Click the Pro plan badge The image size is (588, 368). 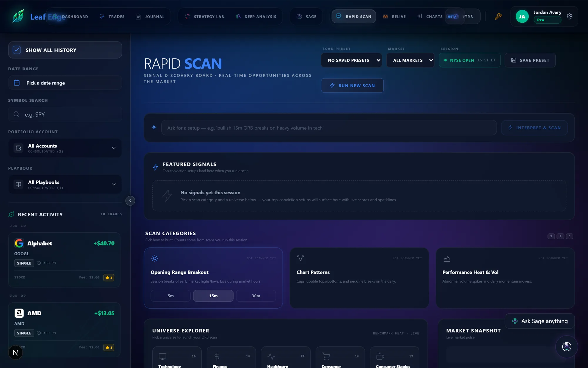tap(547, 20)
